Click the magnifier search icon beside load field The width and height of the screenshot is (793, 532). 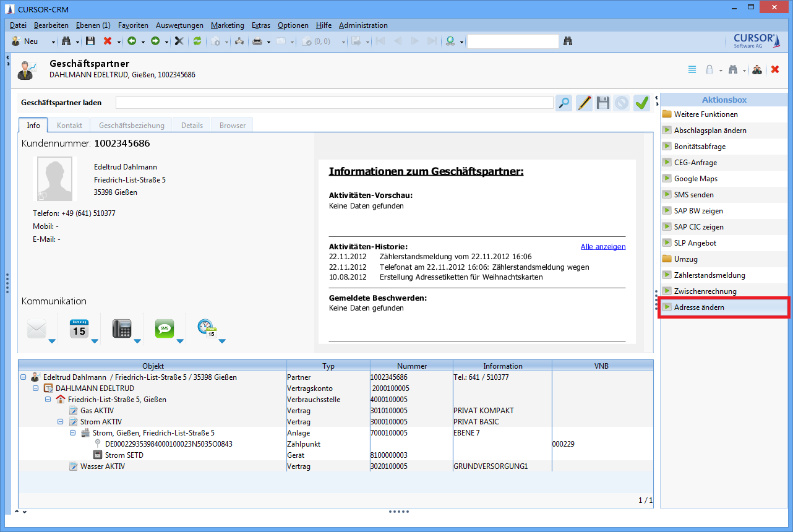tap(564, 103)
